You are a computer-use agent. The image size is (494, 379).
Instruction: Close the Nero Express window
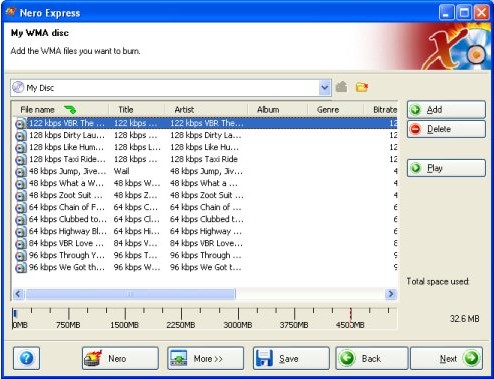click(481, 13)
